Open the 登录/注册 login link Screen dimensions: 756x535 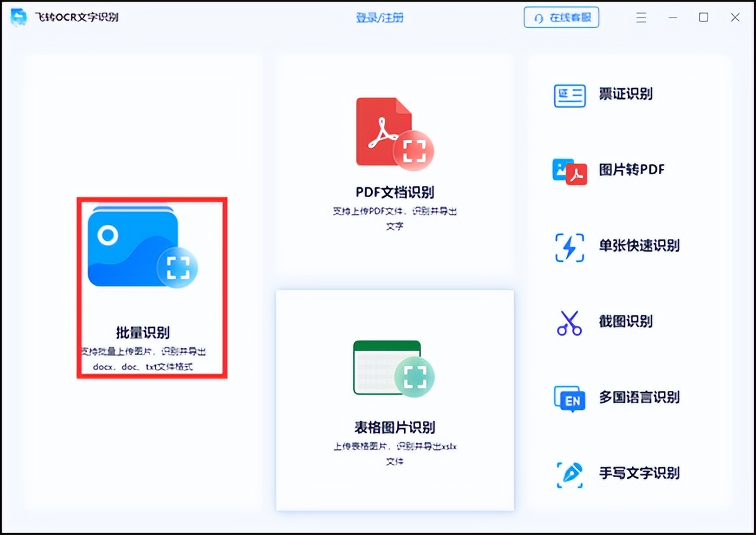tap(380, 17)
